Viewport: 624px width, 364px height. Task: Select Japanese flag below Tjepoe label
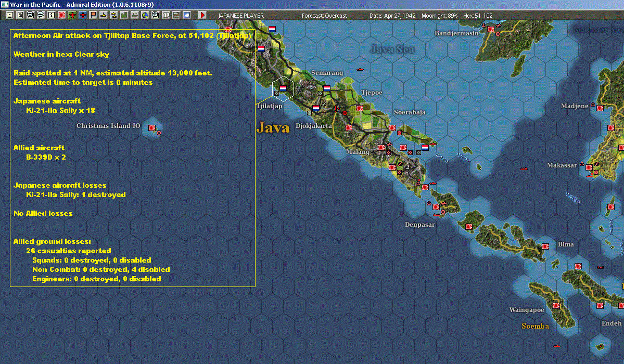(x=359, y=108)
